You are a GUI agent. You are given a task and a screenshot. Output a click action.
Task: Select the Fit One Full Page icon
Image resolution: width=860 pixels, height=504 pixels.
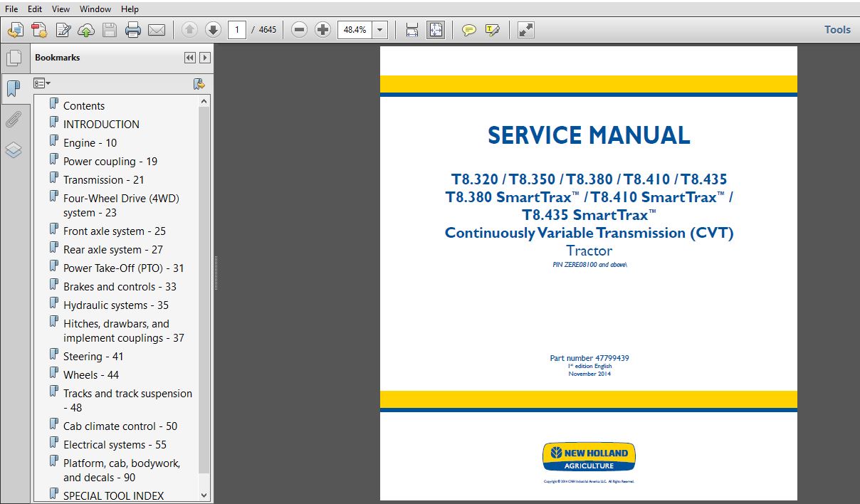[435, 30]
